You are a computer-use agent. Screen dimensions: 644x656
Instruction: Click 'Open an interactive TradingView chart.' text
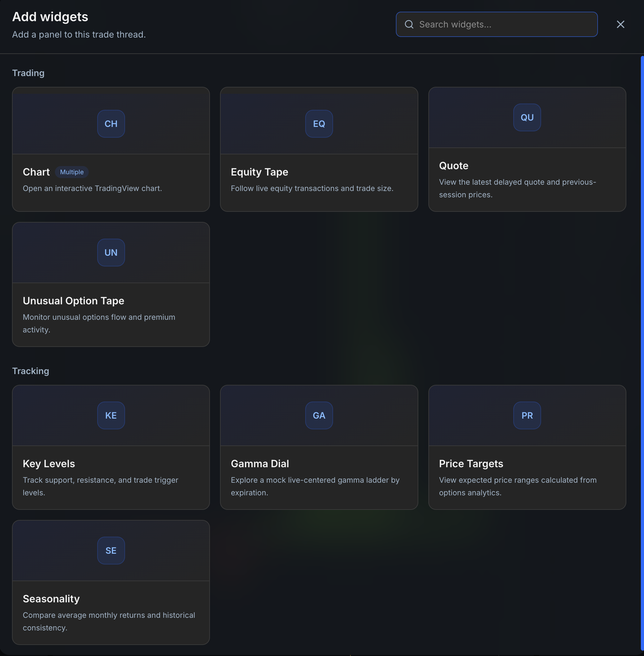(92, 188)
